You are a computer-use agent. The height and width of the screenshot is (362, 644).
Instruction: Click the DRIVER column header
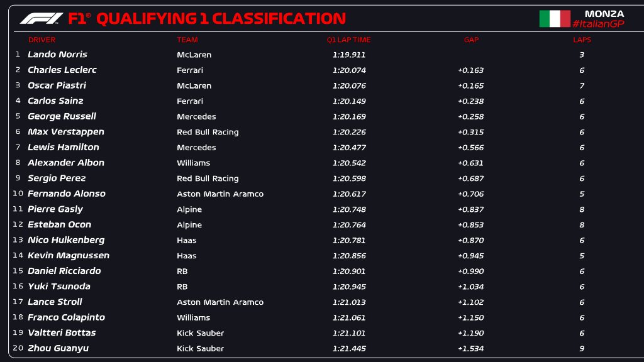42,40
